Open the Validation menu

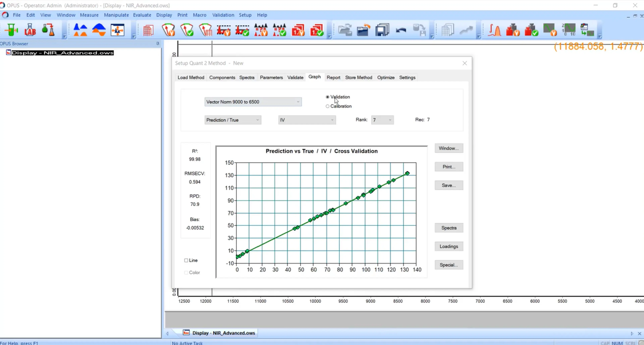(223, 15)
